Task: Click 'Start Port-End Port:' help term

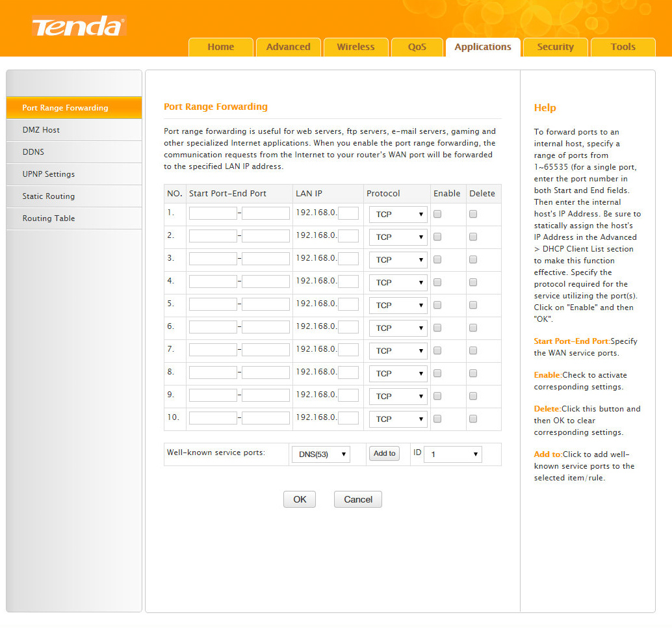Action: [x=572, y=341]
